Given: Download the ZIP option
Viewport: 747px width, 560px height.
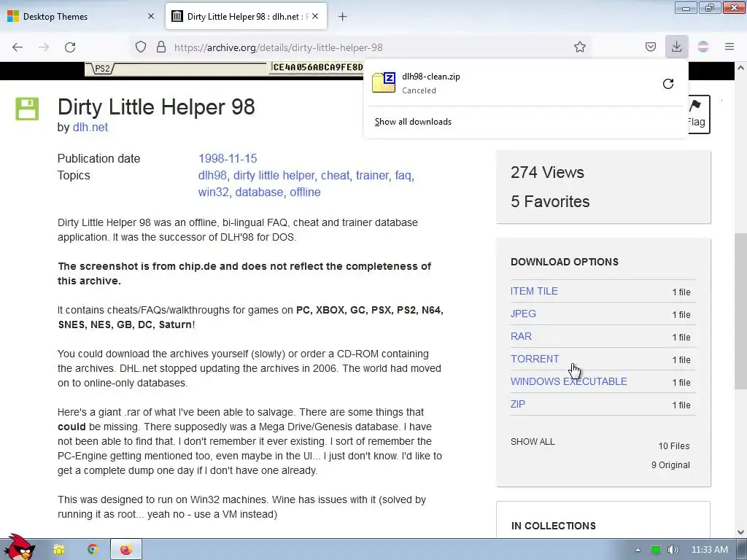Looking at the screenshot, I should coord(517,404).
